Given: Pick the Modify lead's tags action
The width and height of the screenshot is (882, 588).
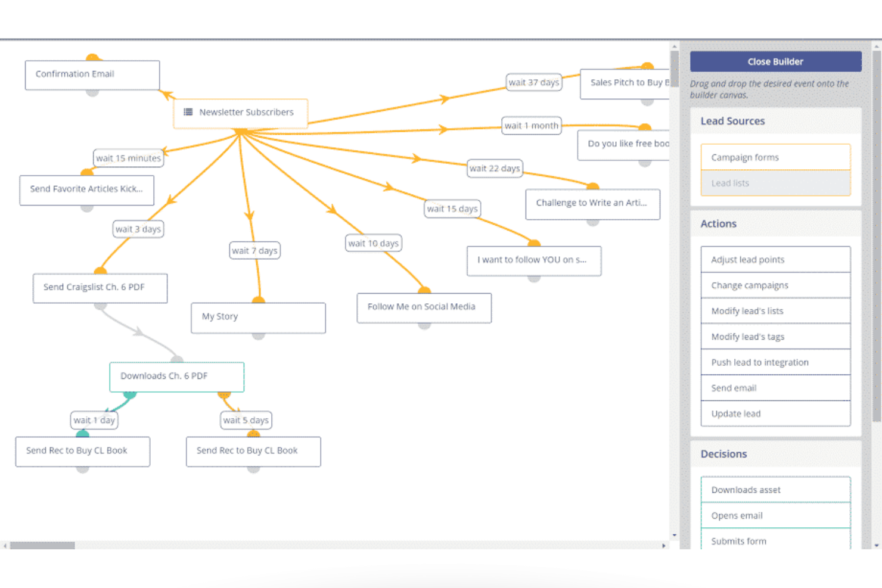Looking at the screenshot, I should 775,337.
